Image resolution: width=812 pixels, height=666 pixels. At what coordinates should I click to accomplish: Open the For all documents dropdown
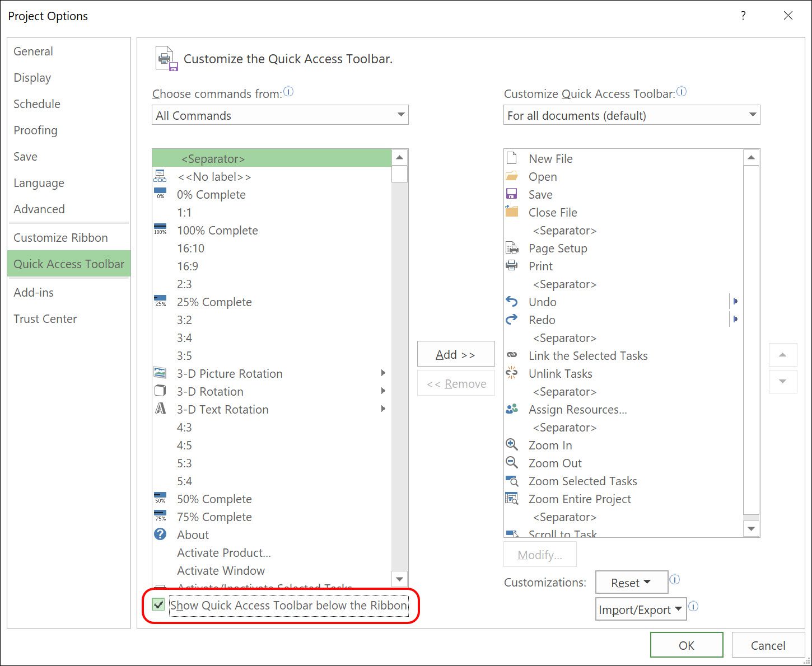click(x=632, y=115)
